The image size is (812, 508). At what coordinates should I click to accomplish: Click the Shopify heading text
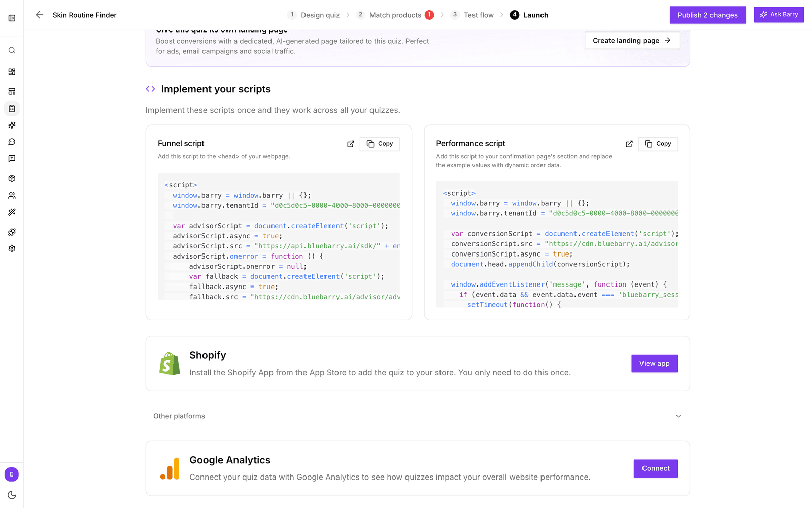coord(208,355)
